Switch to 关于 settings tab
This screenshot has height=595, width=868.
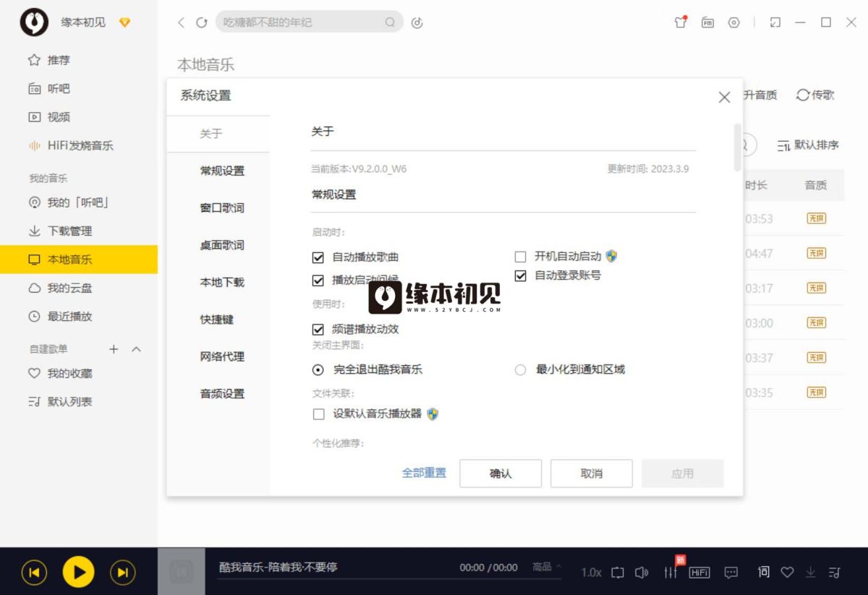tap(218, 134)
